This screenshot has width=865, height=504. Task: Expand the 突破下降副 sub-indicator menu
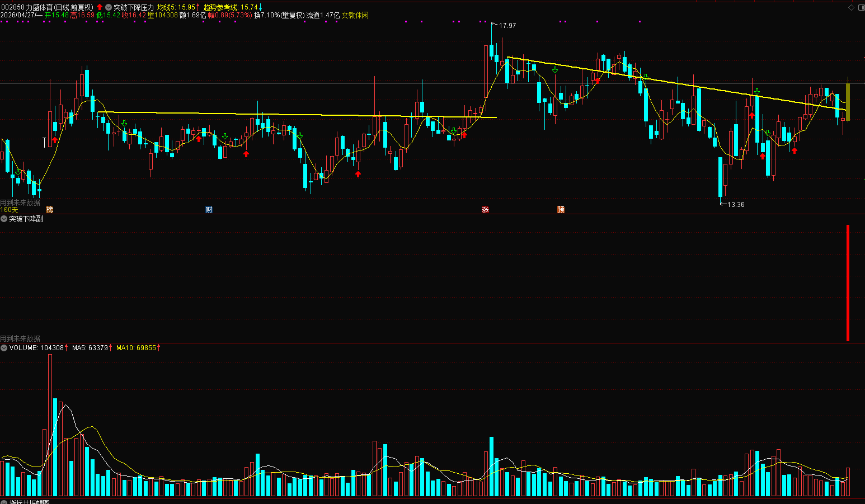click(x=4, y=219)
